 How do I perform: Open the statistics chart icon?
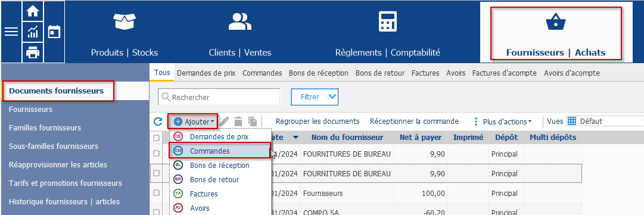click(x=32, y=32)
